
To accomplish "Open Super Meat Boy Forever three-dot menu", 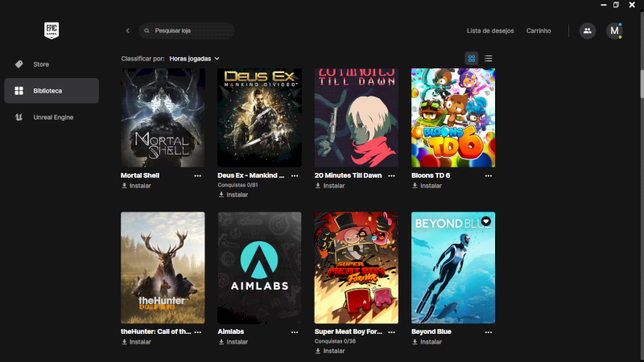I will pyautogui.click(x=391, y=332).
